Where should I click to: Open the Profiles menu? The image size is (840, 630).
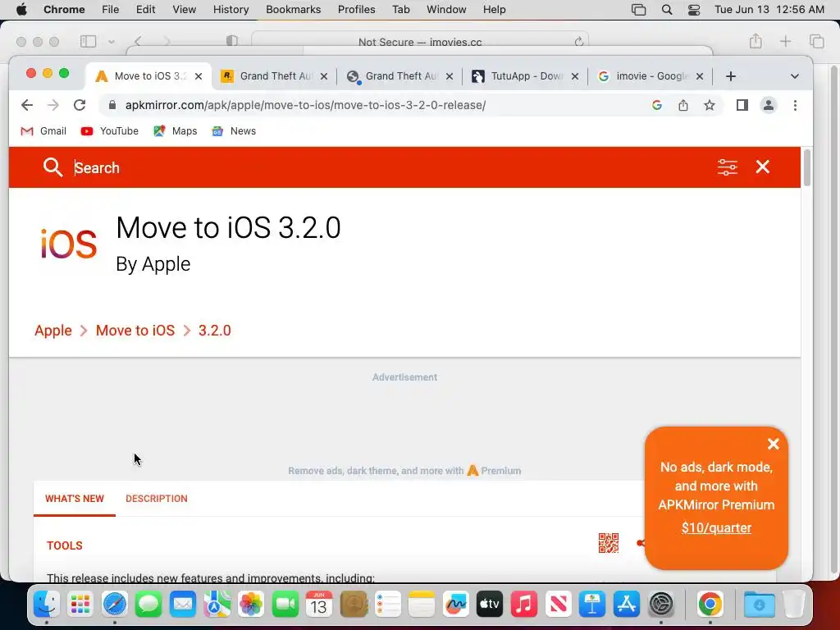pos(356,9)
